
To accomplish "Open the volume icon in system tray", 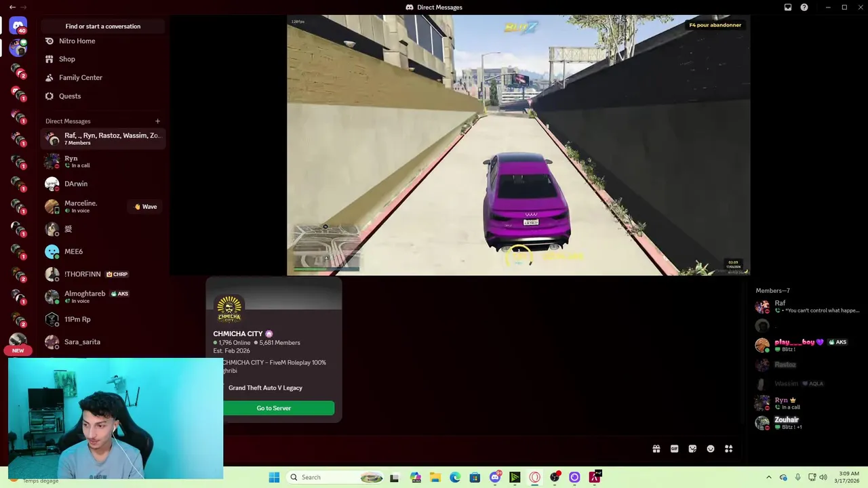I will [x=823, y=477].
